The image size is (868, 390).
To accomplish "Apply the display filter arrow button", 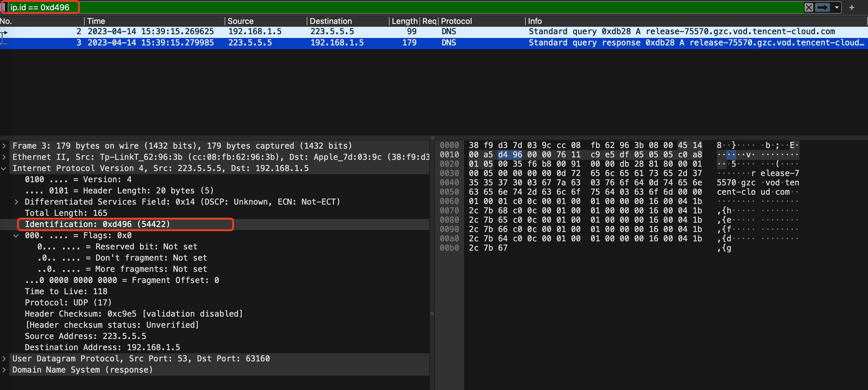I will pyautogui.click(x=823, y=7).
